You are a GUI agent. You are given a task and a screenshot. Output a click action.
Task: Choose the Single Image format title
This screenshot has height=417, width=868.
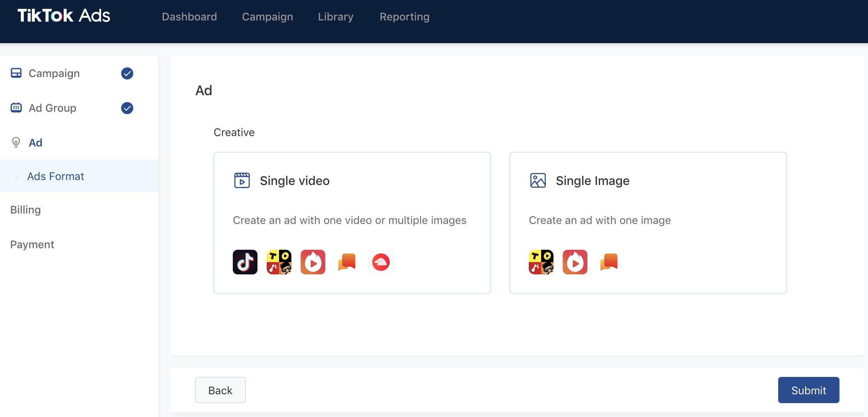tap(593, 181)
